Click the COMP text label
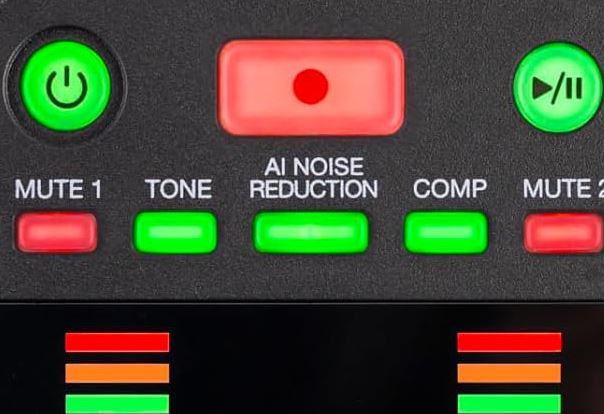This screenshot has height=414, width=604. pos(450,189)
